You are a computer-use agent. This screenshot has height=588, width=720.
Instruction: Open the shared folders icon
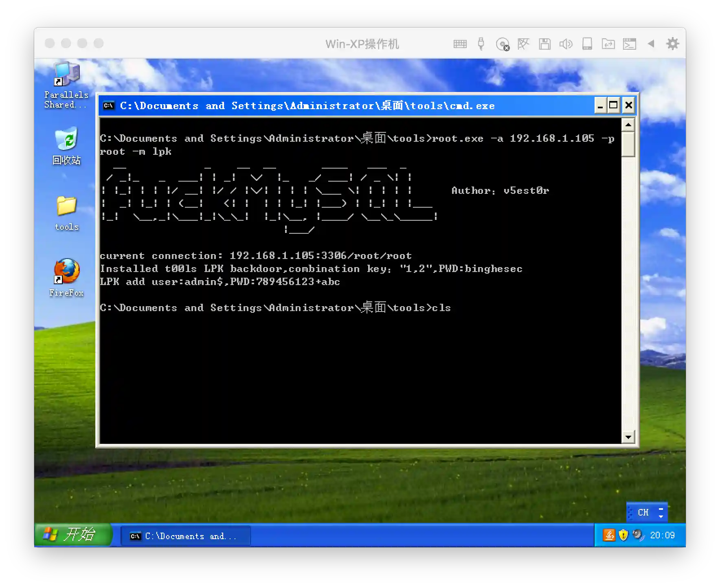pyautogui.click(x=608, y=44)
